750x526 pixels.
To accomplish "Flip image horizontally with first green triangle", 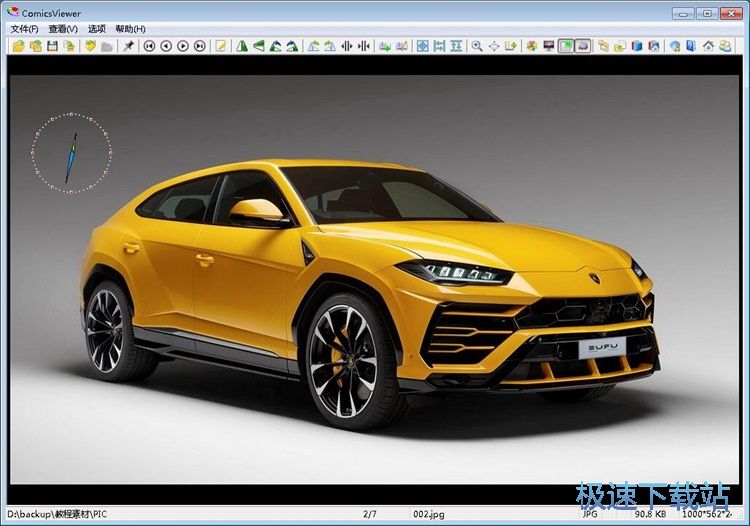I will point(242,46).
